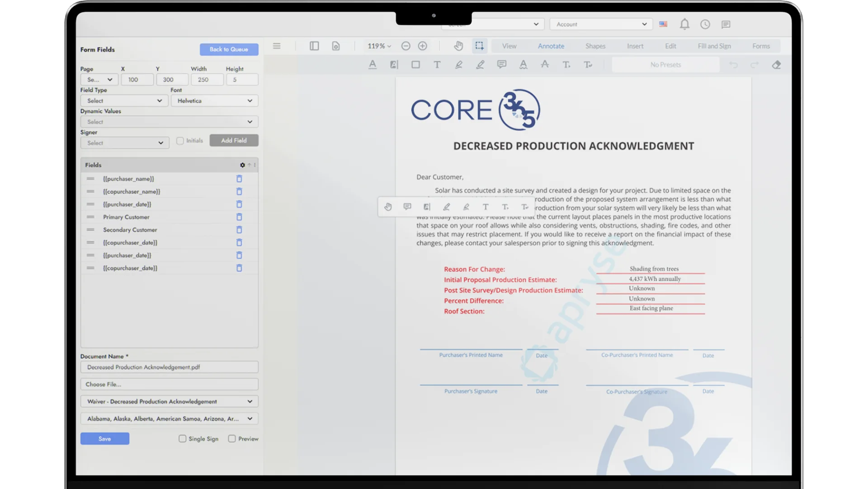
Task: Open the Insert tab
Action: click(x=635, y=46)
